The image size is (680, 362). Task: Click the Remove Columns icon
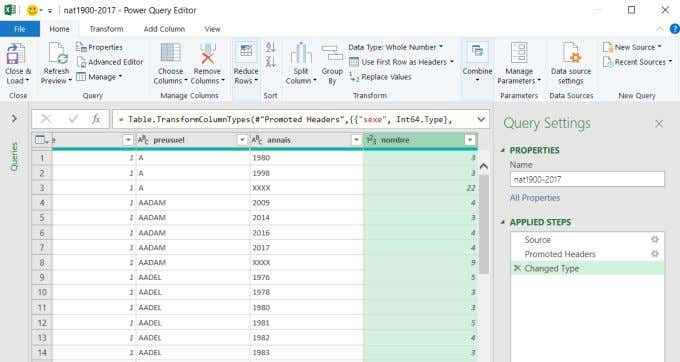point(208,54)
